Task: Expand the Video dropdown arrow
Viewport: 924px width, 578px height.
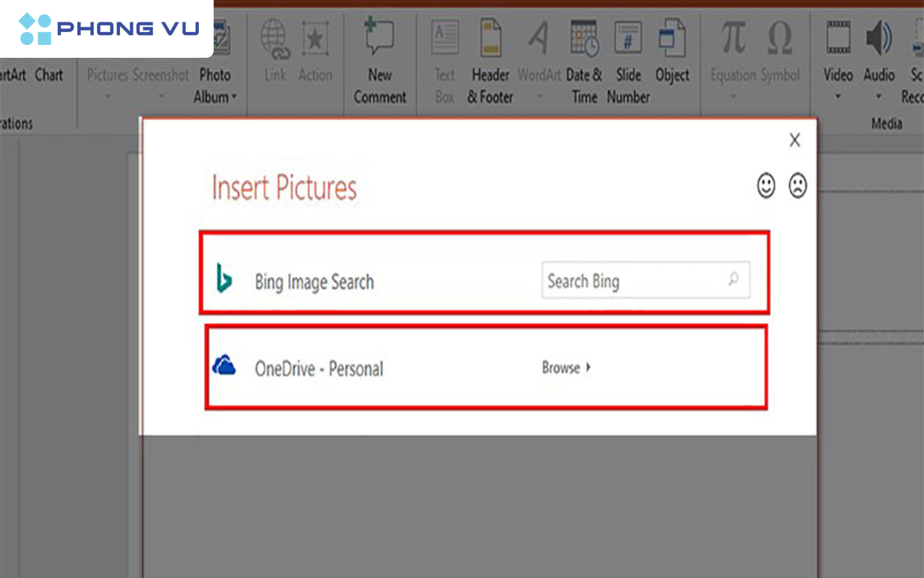Action: (x=838, y=97)
